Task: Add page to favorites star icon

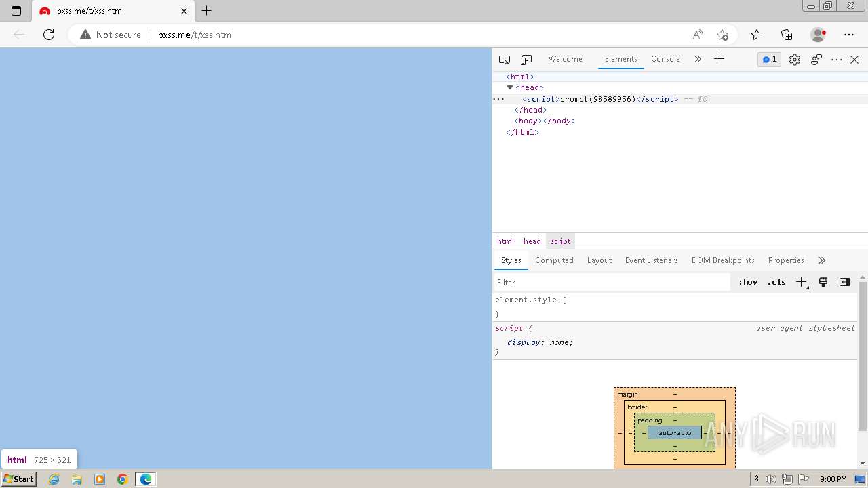Action: [x=722, y=35]
